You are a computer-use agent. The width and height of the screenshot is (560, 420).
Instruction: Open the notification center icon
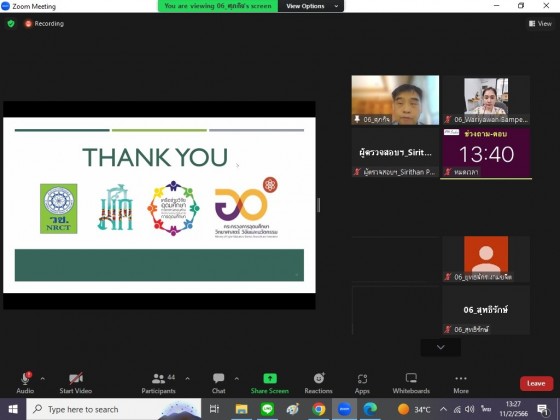click(543, 410)
